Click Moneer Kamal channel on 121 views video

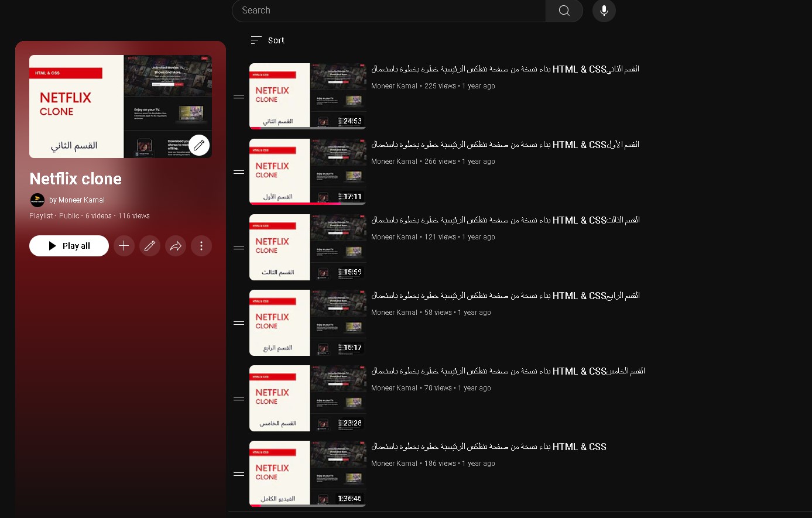point(395,237)
